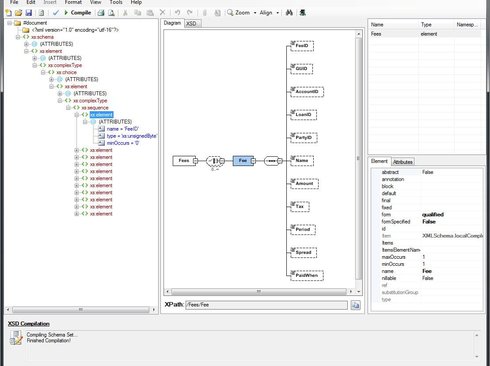Select the Fees element in the diagram
Image resolution: width=490 pixels, height=366 pixels.
coord(184,161)
